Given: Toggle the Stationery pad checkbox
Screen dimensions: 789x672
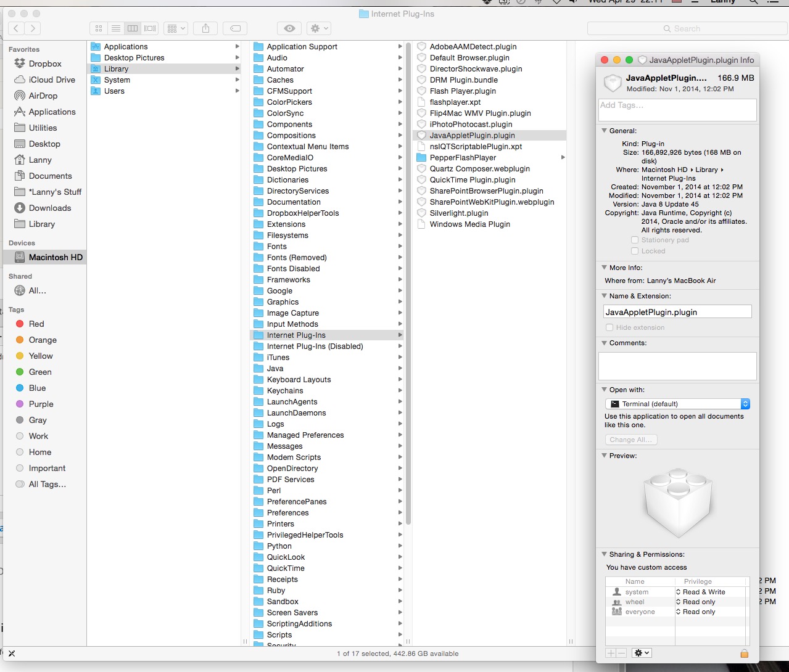Looking at the screenshot, I should click(635, 240).
